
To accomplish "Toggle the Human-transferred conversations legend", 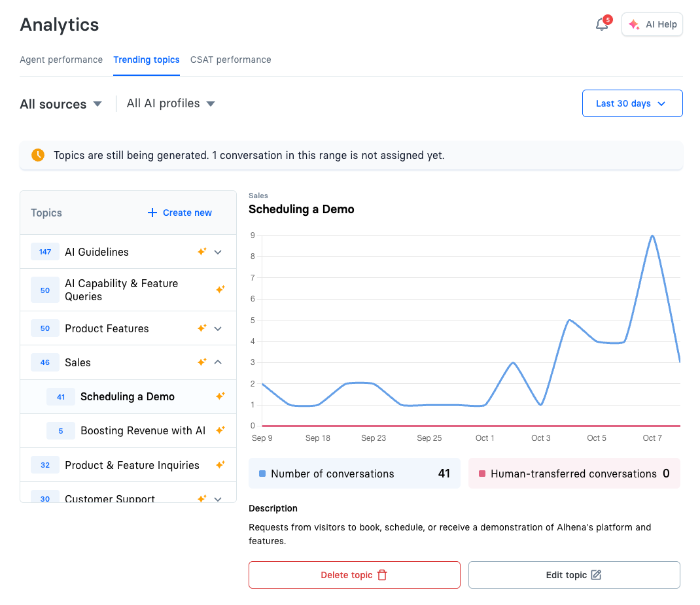I will (574, 474).
